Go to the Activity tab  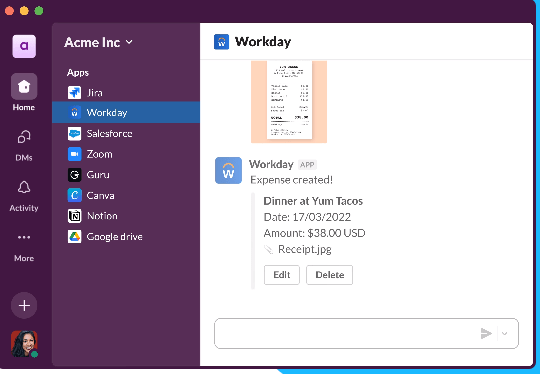click(24, 196)
